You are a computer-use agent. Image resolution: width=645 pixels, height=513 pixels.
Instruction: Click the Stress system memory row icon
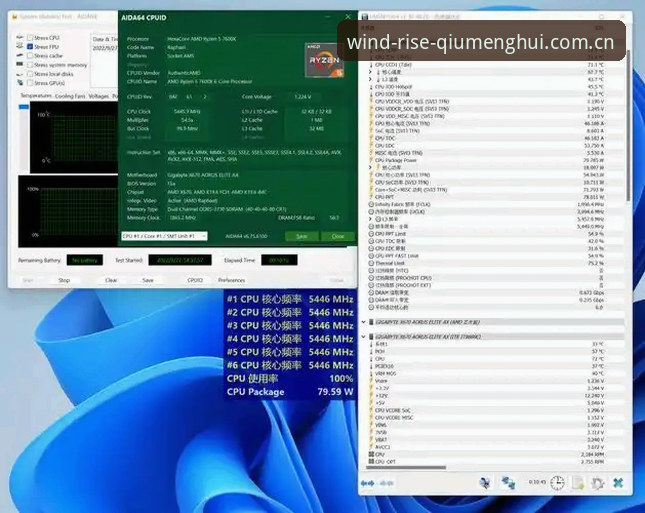click(x=20, y=65)
